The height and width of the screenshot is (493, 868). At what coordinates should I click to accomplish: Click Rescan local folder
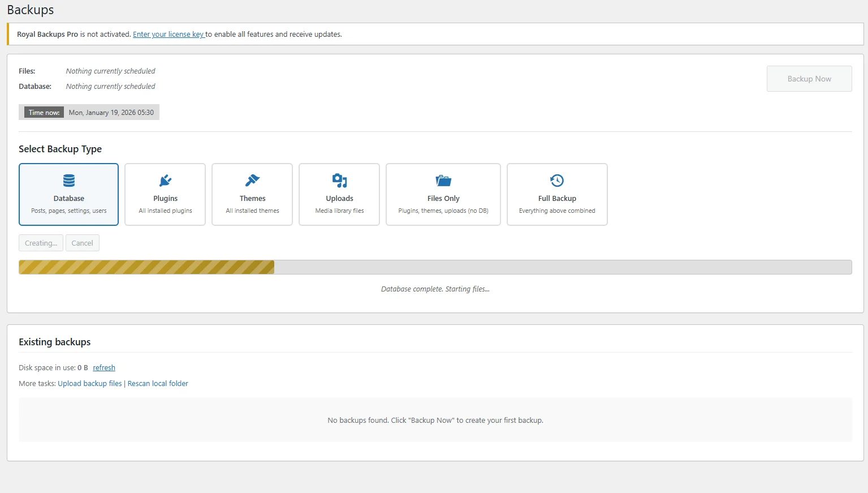click(x=157, y=383)
